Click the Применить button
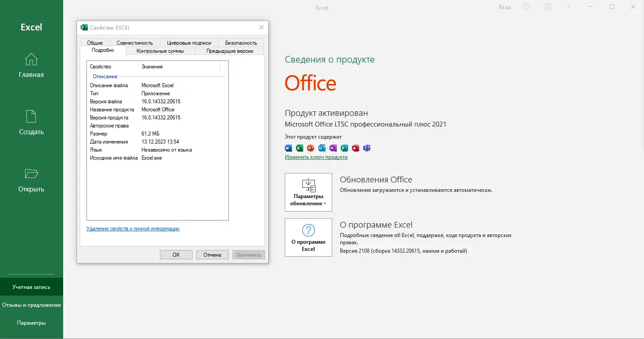The image size is (644, 339). point(249,254)
